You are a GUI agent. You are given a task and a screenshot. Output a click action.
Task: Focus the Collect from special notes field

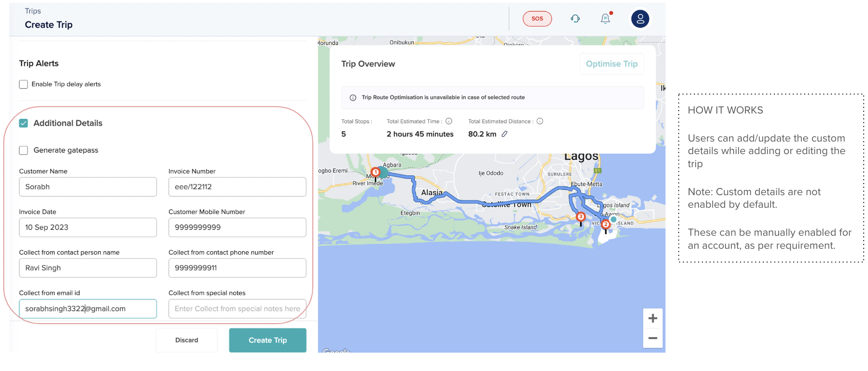point(237,309)
